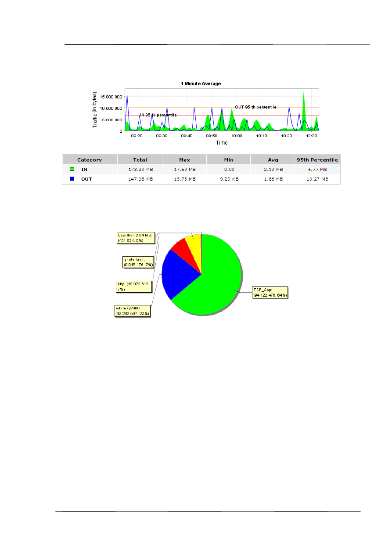Select the edonkey2000 pie label
This screenshot has height=555, width=392.
(132, 310)
